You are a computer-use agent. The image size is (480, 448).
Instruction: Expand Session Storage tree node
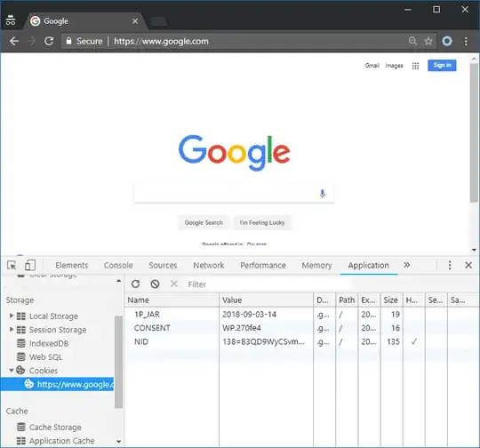tap(12, 329)
